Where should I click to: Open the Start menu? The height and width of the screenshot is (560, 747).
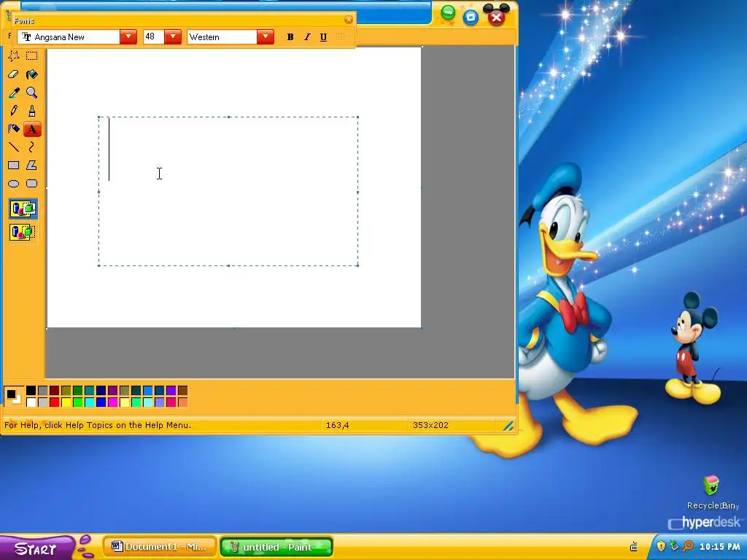point(36,548)
